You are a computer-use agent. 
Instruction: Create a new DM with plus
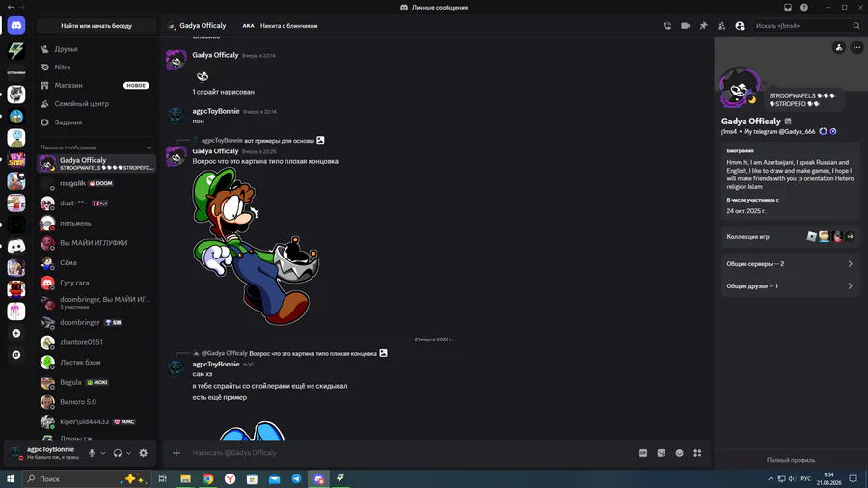click(149, 148)
